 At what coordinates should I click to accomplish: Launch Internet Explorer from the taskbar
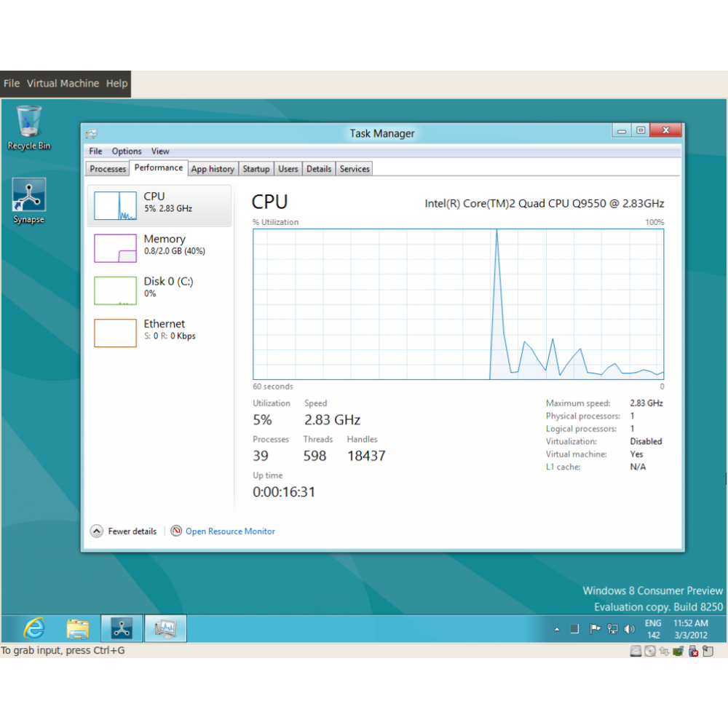[34, 628]
